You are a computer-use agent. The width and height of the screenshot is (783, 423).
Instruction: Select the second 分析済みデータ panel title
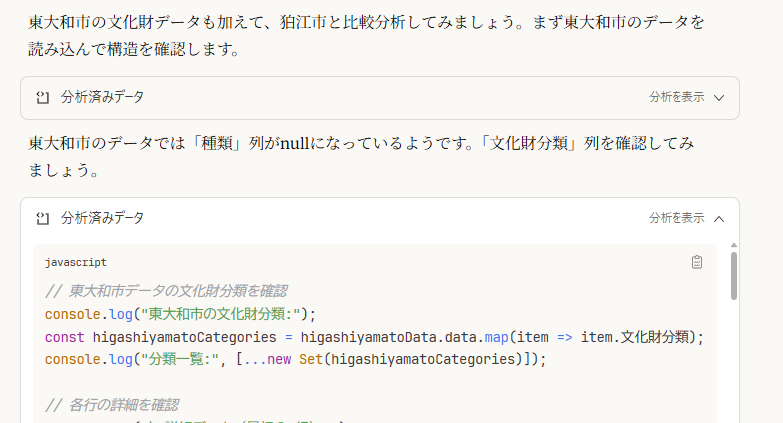[x=102, y=218]
